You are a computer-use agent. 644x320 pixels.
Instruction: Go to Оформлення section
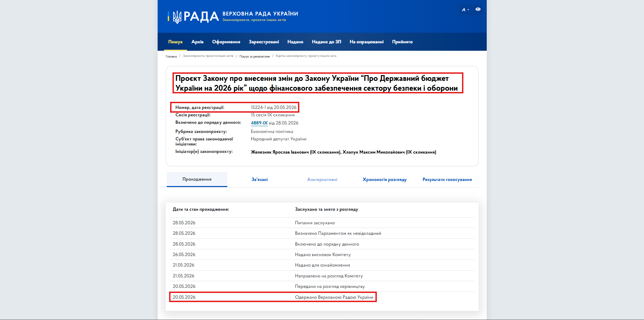[x=226, y=42]
